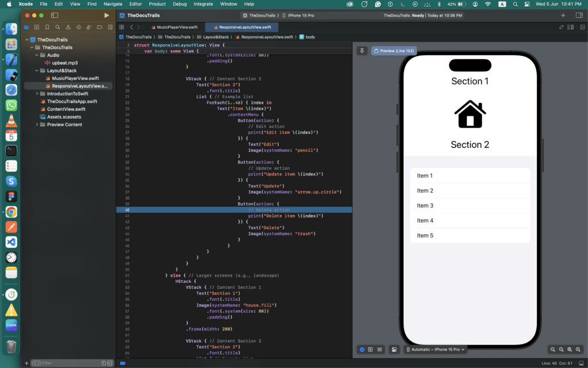Image resolution: width=588 pixels, height=368 pixels.
Task: Open the Find navigator magnifier icon
Action: click(x=58, y=27)
